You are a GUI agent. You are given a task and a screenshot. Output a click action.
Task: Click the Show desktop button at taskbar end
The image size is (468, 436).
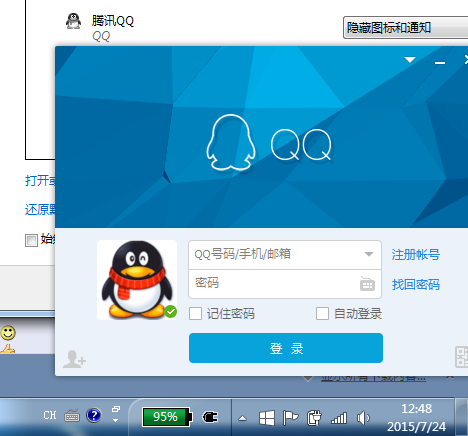(462, 417)
